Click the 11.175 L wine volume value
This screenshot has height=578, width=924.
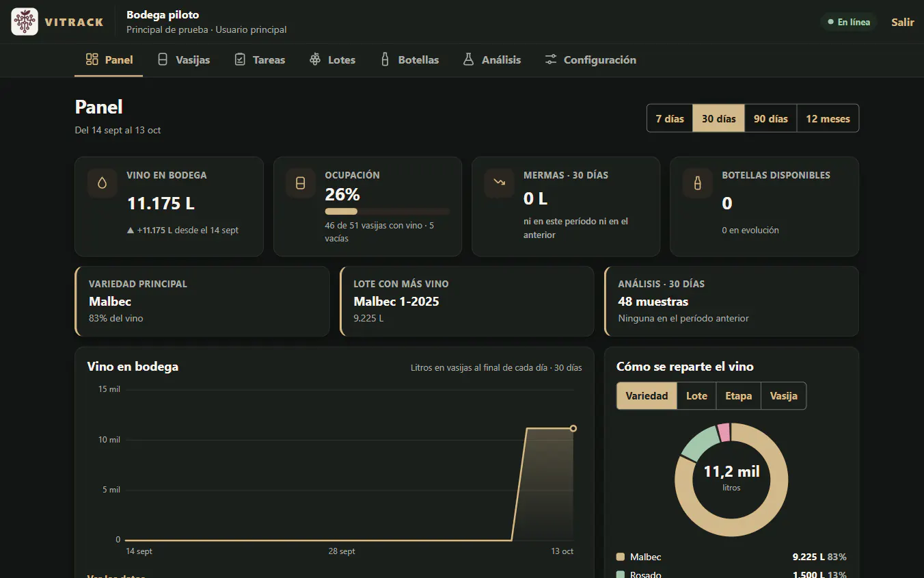point(162,203)
